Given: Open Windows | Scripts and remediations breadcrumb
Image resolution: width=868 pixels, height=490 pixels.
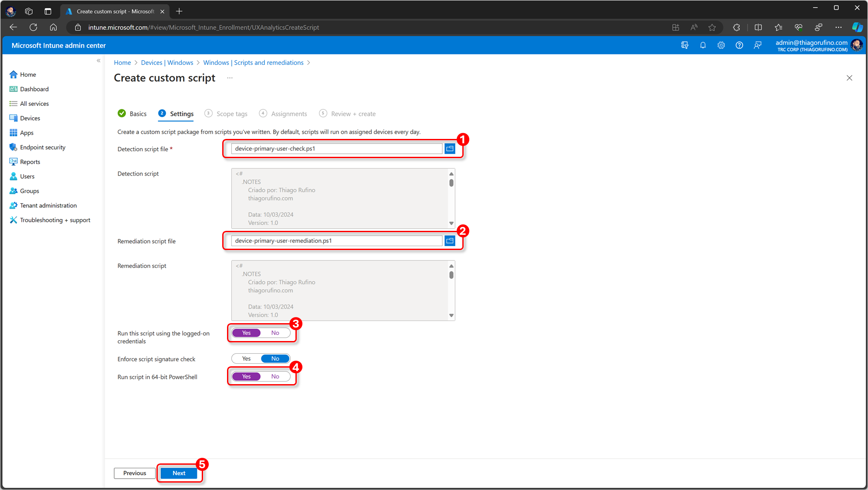Looking at the screenshot, I should tap(253, 63).
